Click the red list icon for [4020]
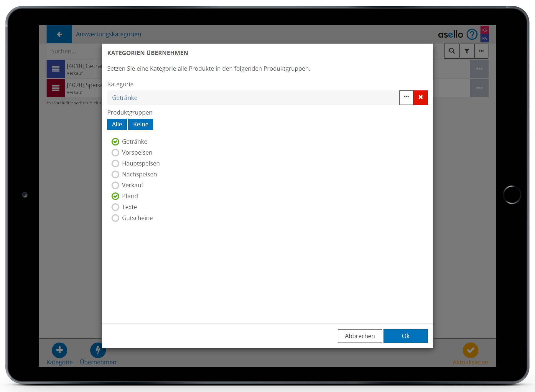Image resolution: width=535 pixels, height=392 pixels. [56, 88]
